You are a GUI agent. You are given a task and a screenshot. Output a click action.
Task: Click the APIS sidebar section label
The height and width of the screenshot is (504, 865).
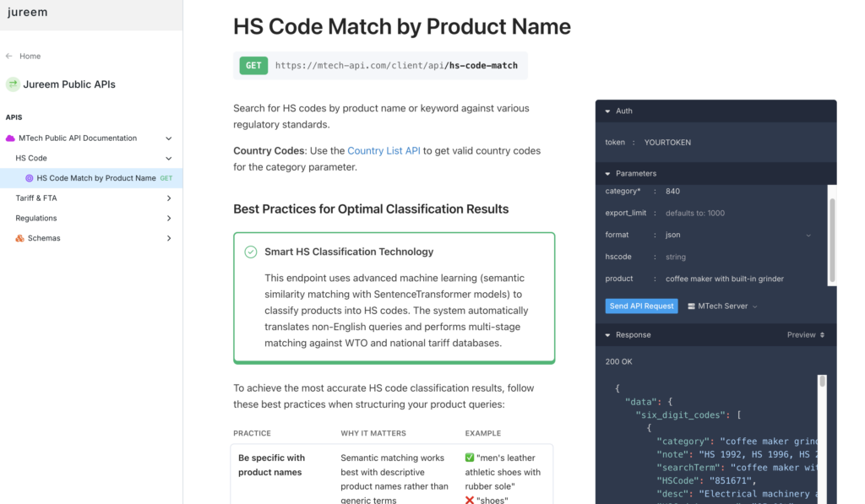point(14,117)
